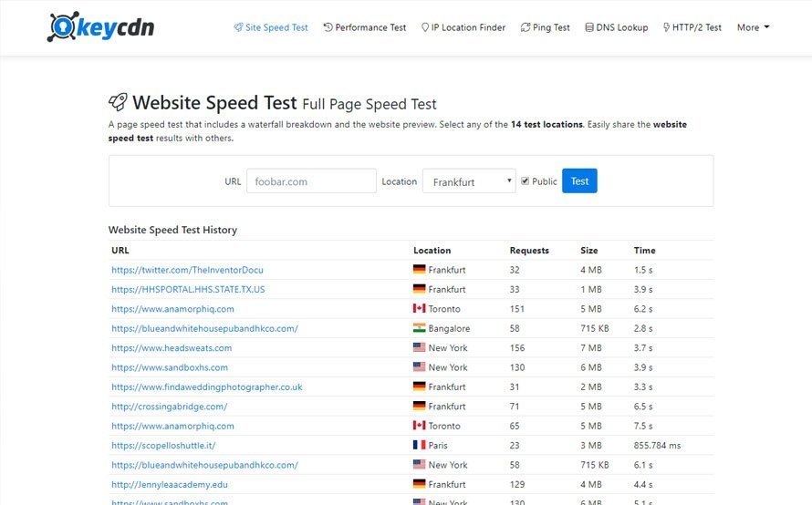
Task: Focus the URL input field
Action: pyautogui.click(x=311, y=180)
